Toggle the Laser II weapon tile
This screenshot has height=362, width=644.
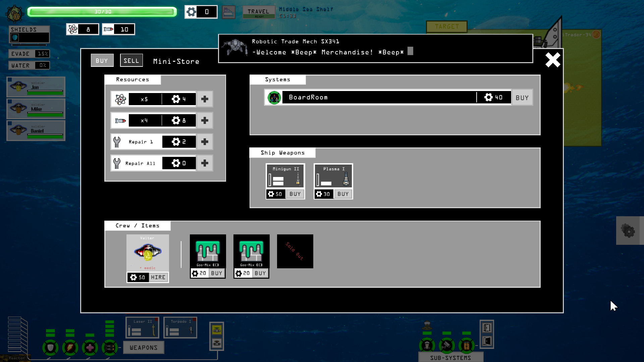142,327
